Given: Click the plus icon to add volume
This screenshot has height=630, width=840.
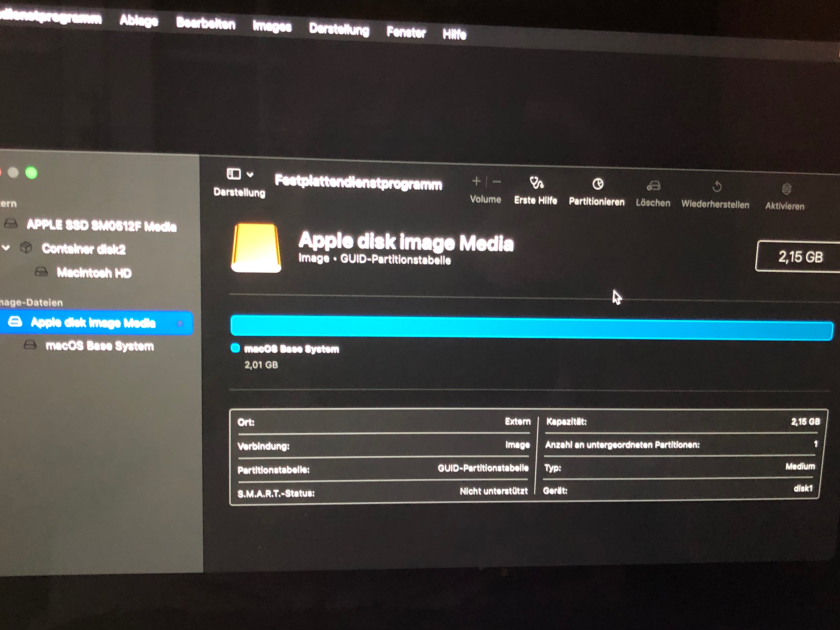Looking at the screenshot, I should 476,181.
